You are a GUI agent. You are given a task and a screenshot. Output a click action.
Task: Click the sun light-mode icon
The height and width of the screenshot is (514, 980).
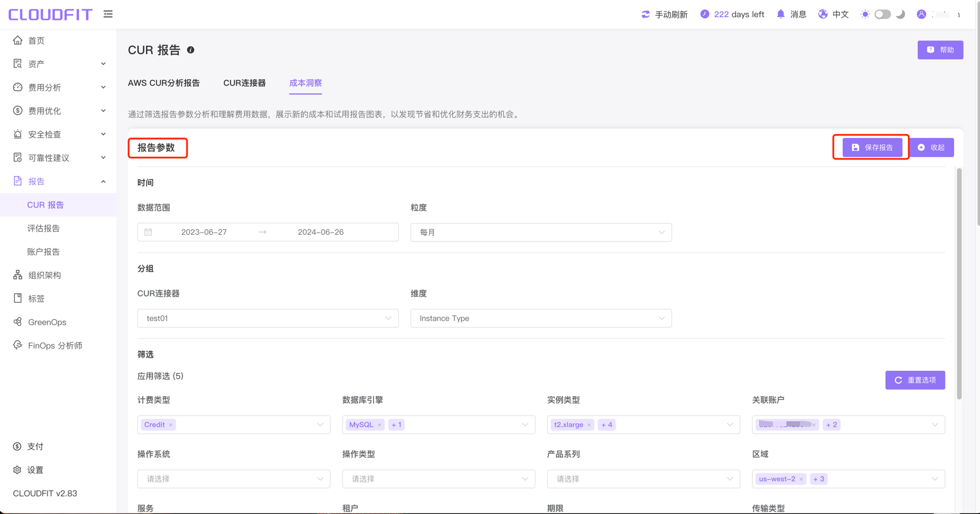click(x=865, y=14)
